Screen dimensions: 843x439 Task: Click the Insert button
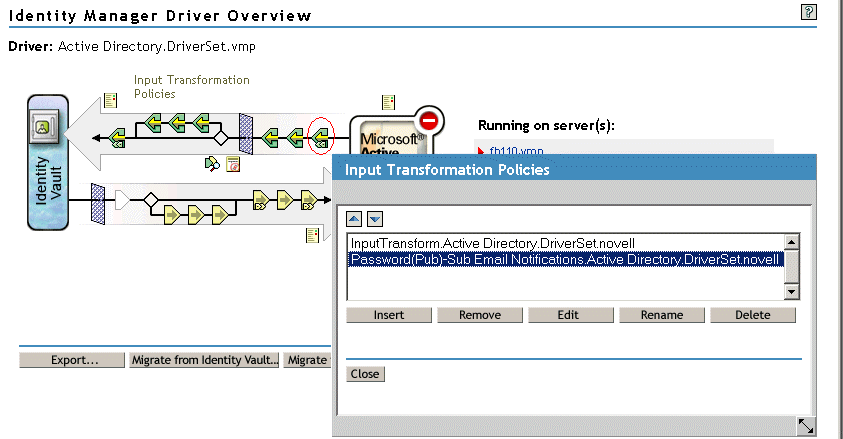pos(389,315)
